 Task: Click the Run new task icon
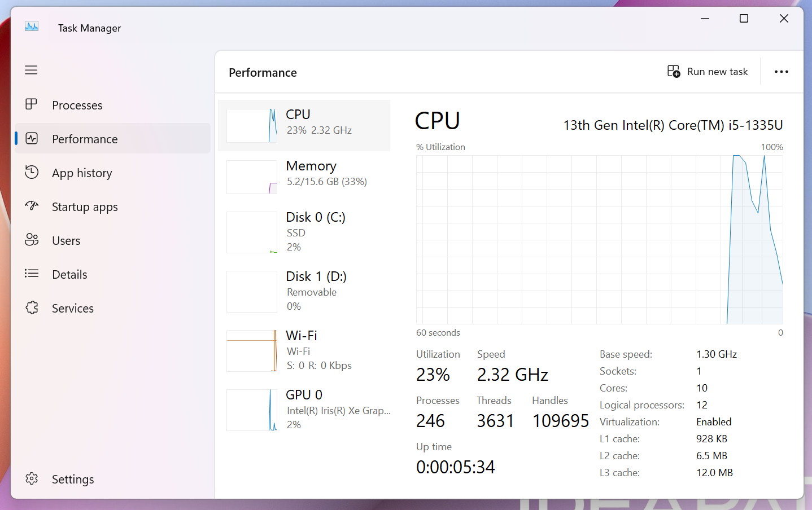(x=674, y=71)
